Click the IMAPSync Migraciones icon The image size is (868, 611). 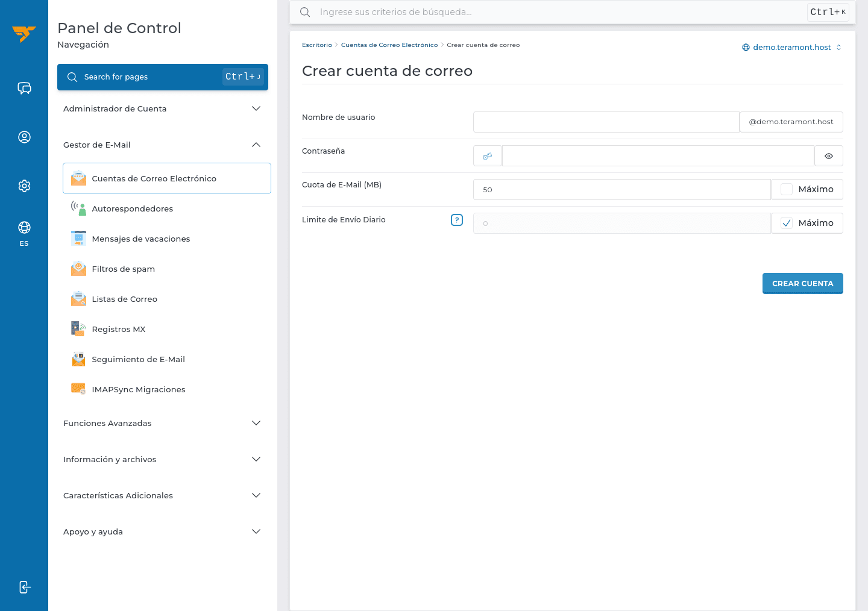(78, 389)
